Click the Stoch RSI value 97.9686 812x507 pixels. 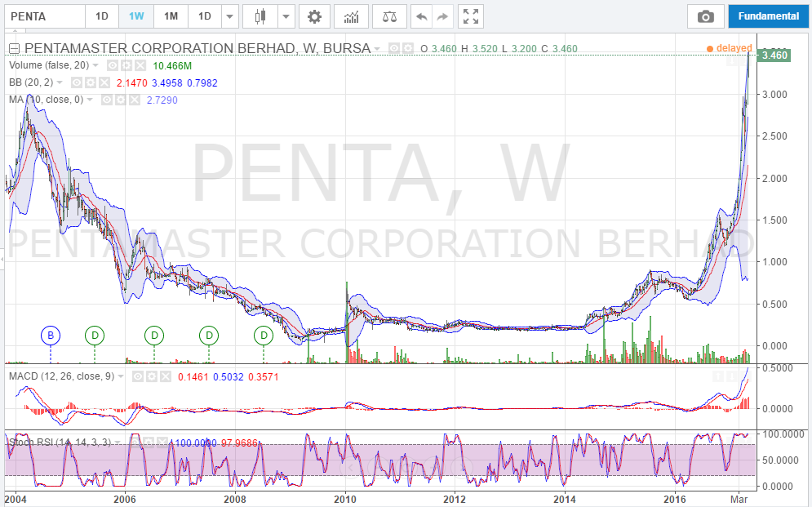[239, 443]
